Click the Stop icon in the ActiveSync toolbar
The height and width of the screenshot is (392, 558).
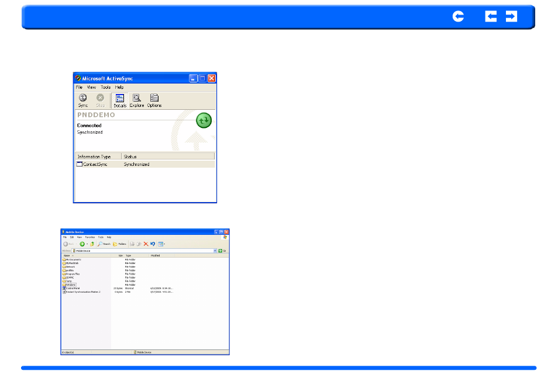pos(101,100)
